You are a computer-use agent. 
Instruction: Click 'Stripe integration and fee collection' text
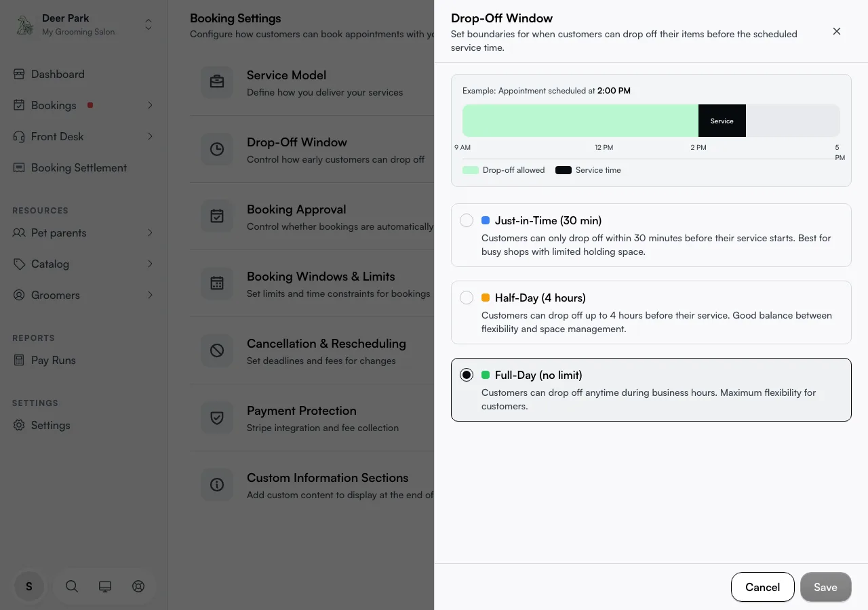point(323,428)
